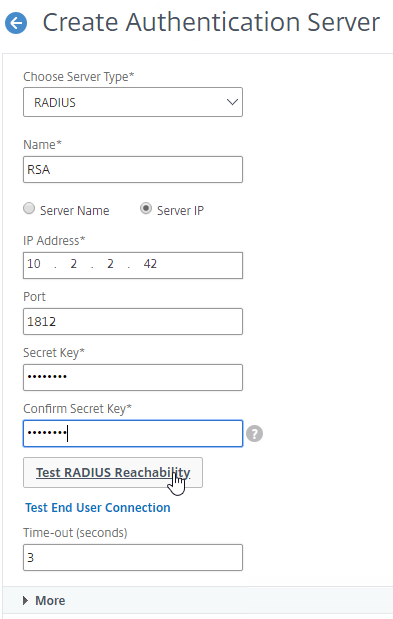The height and width of the screenshot is (619, 393).
Task: Click the Server IP radio label text
Action: click(180, 210)
